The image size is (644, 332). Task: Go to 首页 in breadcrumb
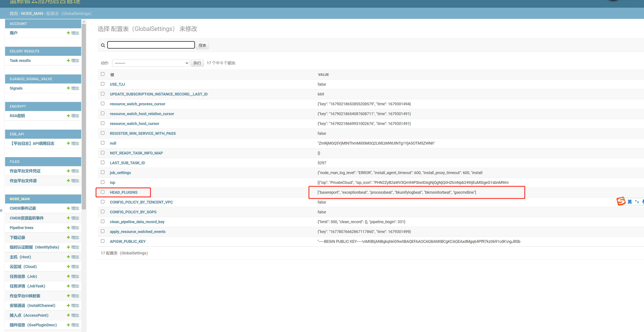point(14,14)
